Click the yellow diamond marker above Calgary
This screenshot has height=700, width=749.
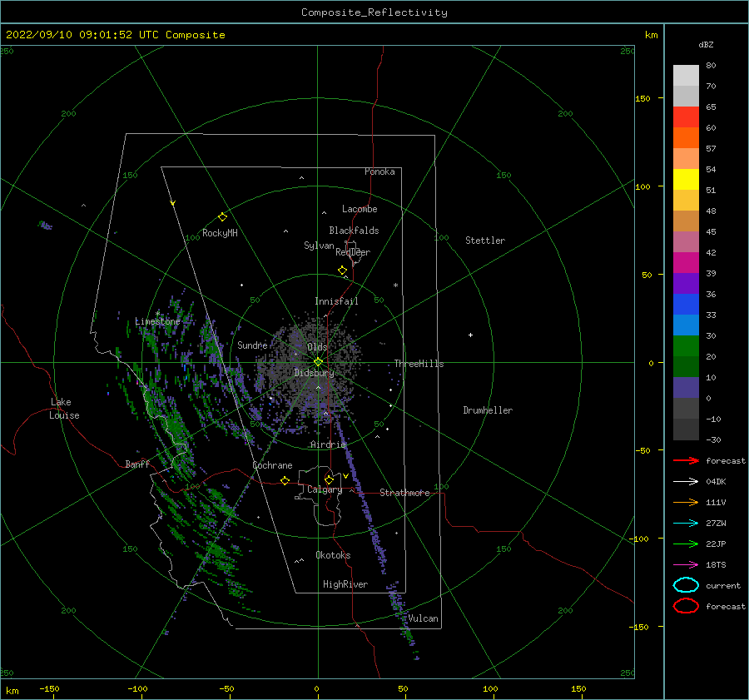(x=329, y=479)
